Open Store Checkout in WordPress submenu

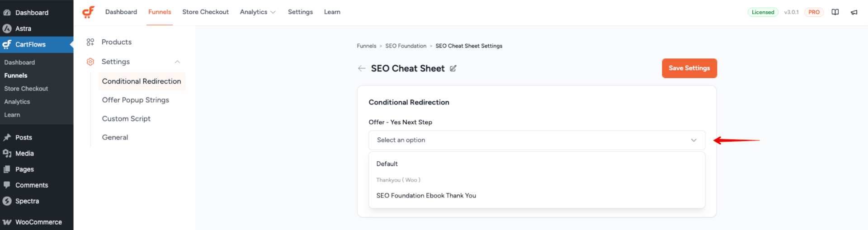click(x=26, y=89)
